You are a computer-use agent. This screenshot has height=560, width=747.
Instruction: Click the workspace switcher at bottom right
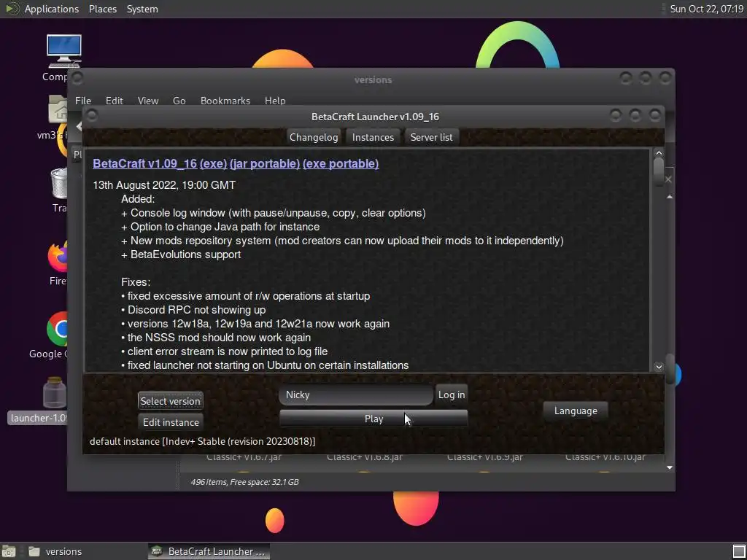(739, 551)
